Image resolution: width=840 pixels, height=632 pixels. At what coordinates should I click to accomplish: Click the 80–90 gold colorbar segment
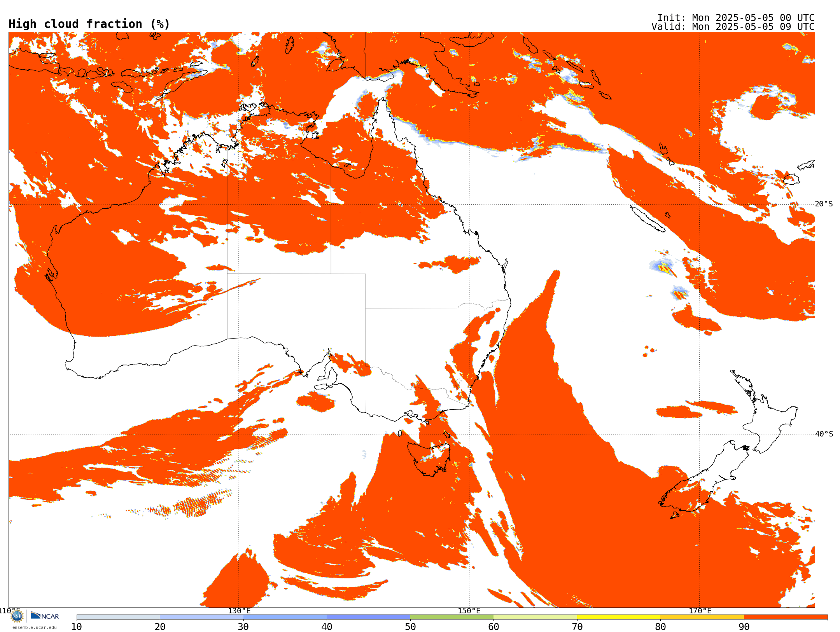[x=702, y=617]
